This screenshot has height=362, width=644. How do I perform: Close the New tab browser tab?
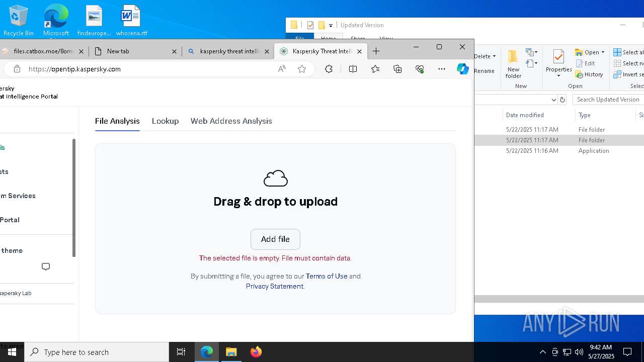click(x=174, y=51)
